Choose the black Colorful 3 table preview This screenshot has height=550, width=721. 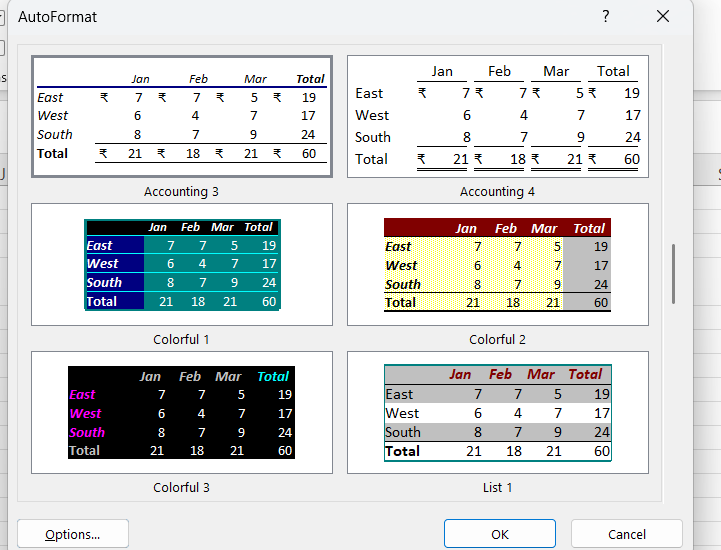point(181,412)
